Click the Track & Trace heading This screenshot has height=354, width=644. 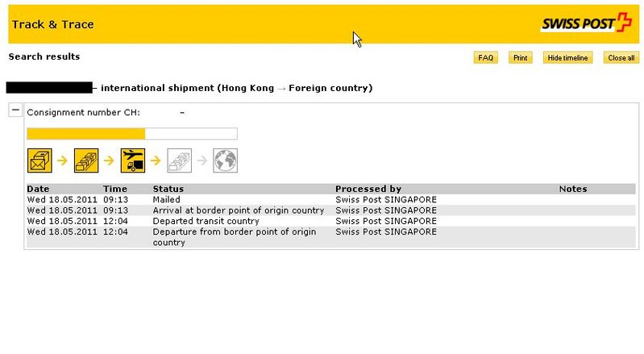click(52, 25)
